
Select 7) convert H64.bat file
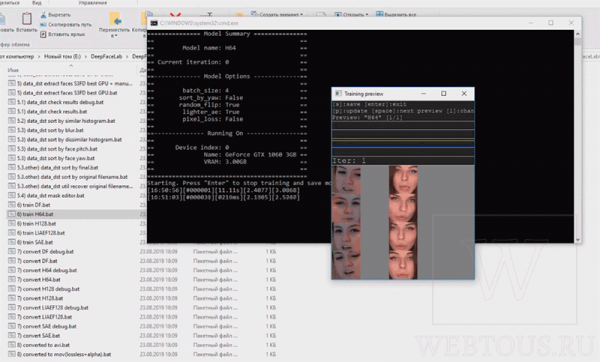(73, 280)
